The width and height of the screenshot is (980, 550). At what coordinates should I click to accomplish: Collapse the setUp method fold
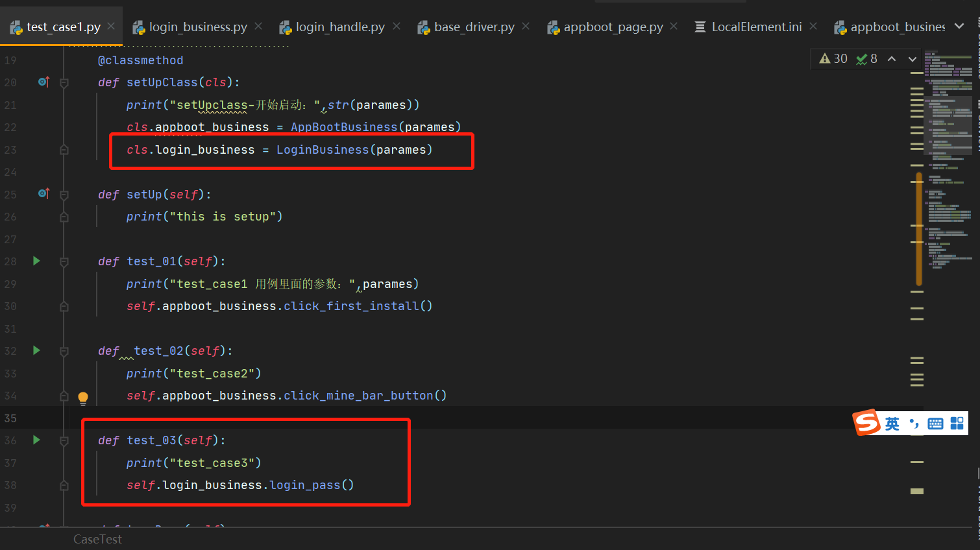64,195
